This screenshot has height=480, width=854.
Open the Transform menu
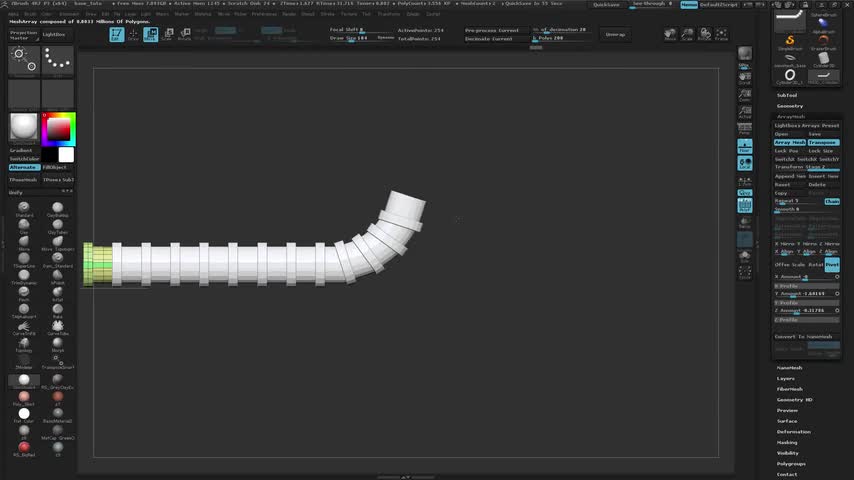(389, 14)
